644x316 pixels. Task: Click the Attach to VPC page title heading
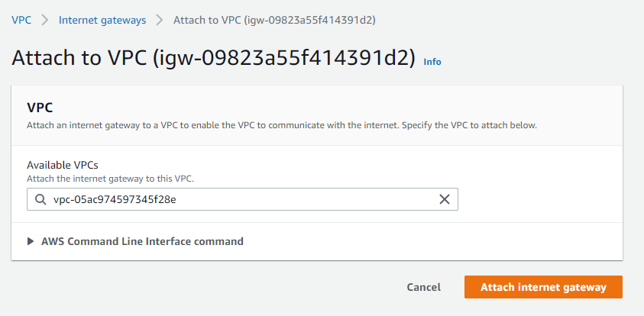pos(214,58)
